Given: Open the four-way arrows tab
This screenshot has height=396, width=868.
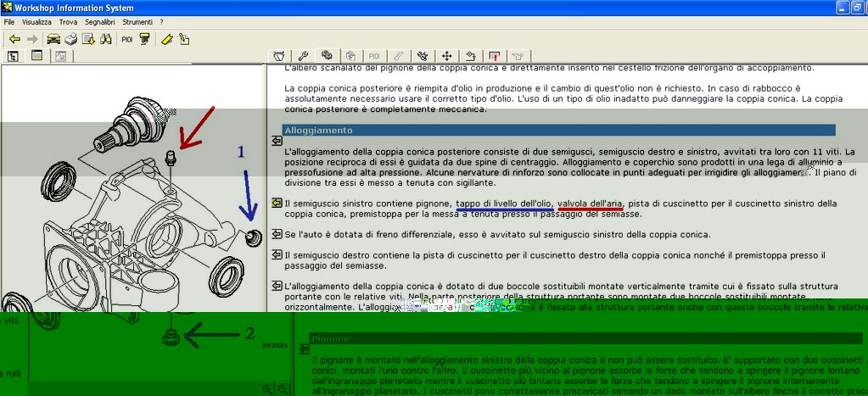Looking at the screenshot, I should point(447,56).
